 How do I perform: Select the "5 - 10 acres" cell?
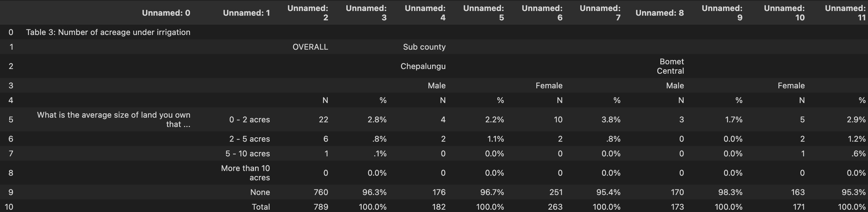(247, 154)
